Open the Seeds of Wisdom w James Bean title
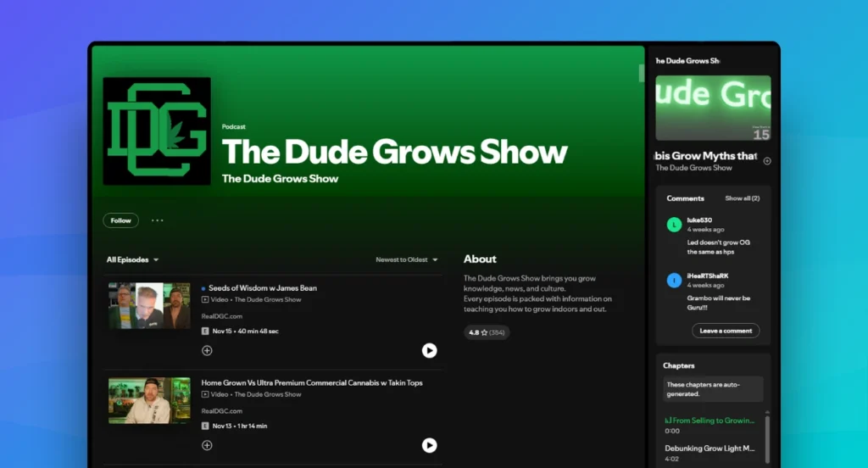This screenshot has height=468, width=868. (x=263, y=288)
